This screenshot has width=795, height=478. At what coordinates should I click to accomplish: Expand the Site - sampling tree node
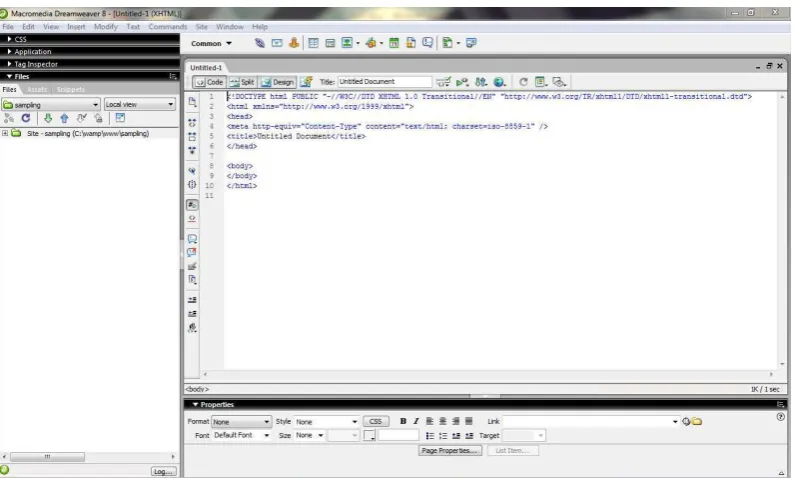(x=5, y=133)
